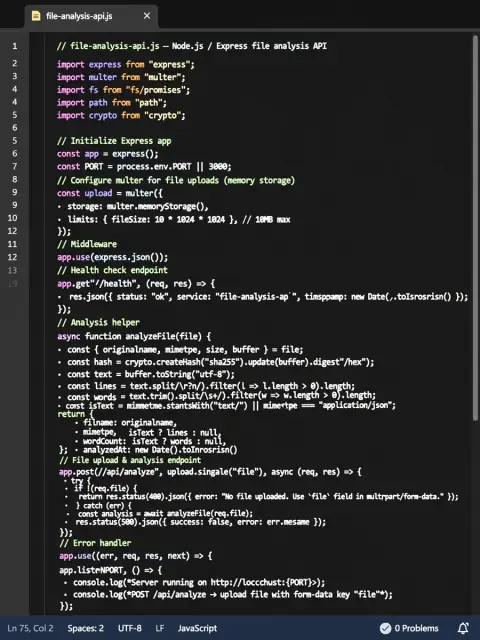The width and height of the screenshot is (480, 640).
Task: Open Ln 75, Col 2 go-to-line
Action: (31, 628)
